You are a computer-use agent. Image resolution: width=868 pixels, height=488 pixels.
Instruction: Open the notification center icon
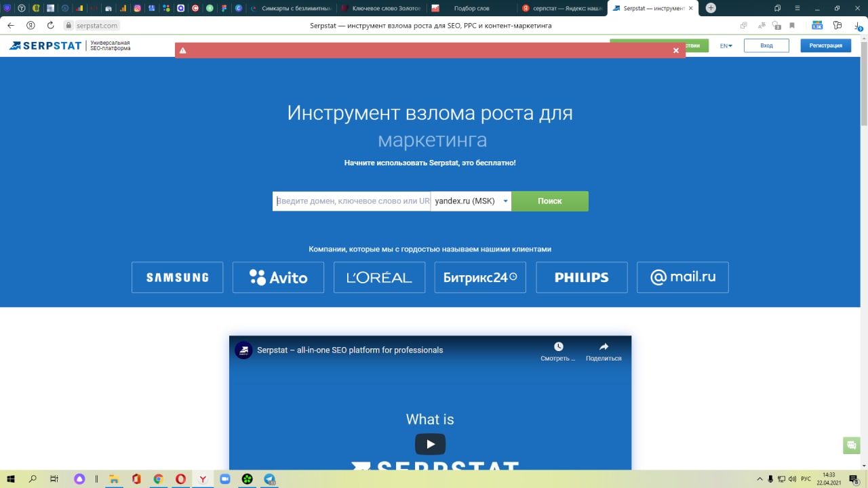click(x=854, y=479)
